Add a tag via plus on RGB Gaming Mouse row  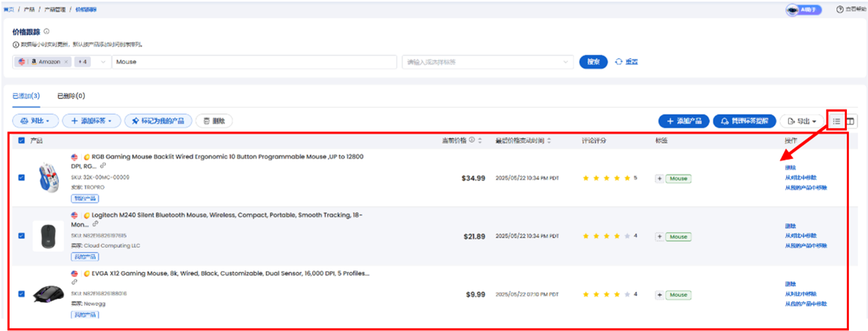click(660, 178)
